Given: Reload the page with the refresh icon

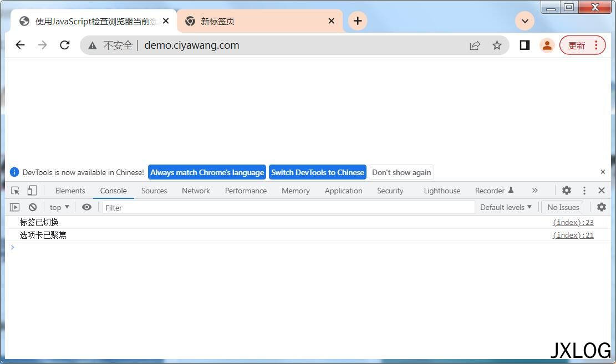Looking at the screenshot, I should tap(65, 45).
